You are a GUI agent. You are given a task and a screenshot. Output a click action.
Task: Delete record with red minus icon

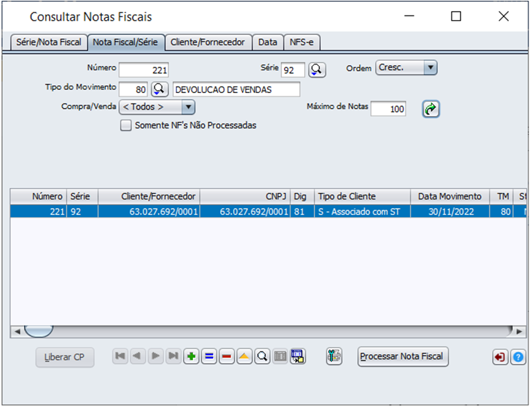pos(227,357)
